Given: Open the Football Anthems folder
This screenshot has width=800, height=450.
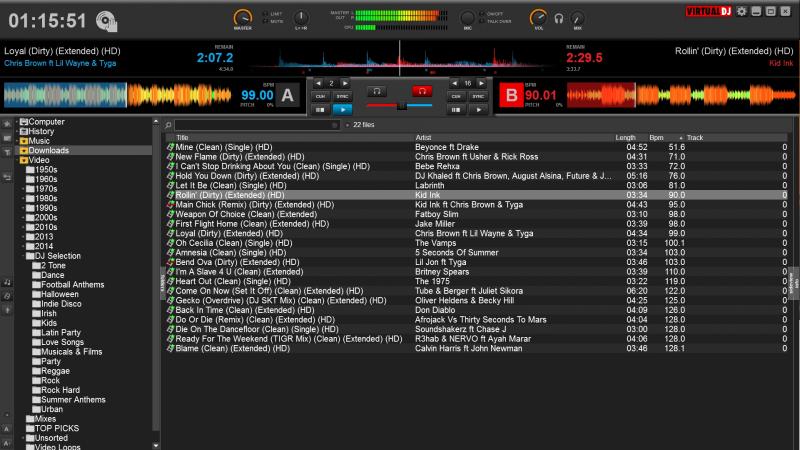Looking at the screenshot, I should tap(68, 285).
